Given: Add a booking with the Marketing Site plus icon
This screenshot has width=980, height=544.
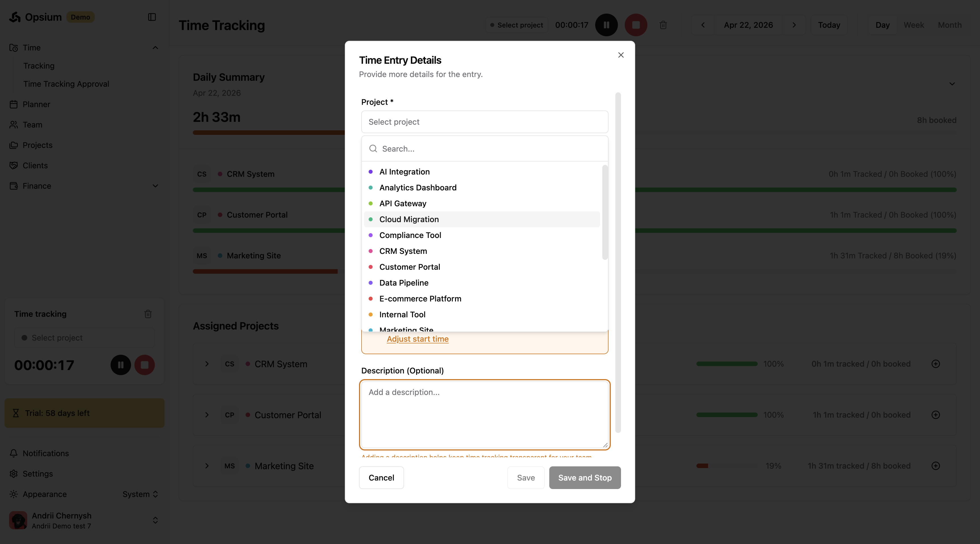Looking at the screenshot, I should pyautogui.click(x=935, y=466).
